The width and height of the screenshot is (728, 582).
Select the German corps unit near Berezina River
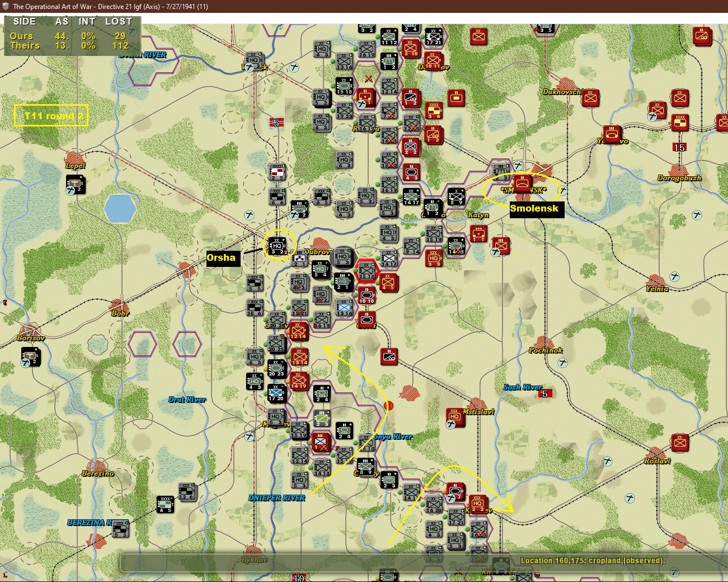pos(120,529)
